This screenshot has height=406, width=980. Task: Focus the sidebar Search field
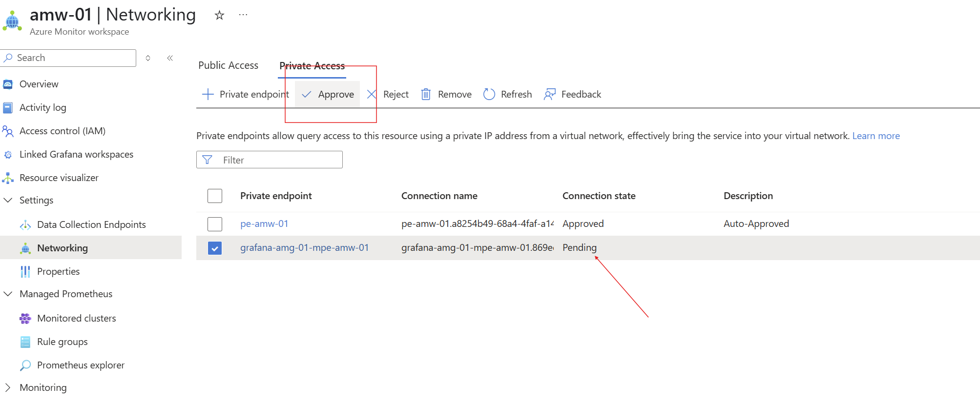(68, 58)
